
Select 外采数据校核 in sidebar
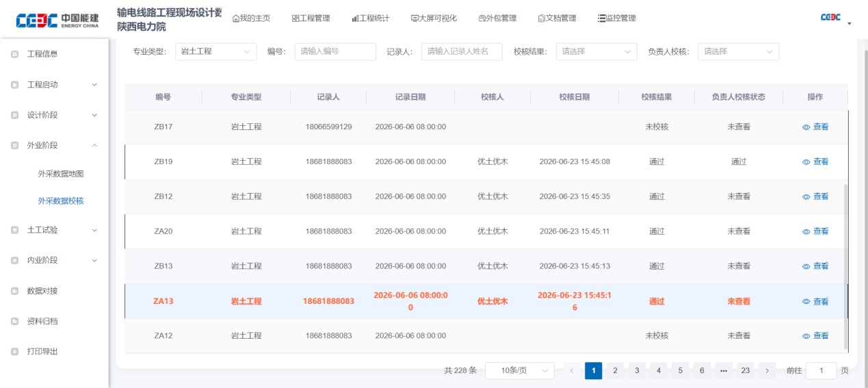[x=61, y=201]
